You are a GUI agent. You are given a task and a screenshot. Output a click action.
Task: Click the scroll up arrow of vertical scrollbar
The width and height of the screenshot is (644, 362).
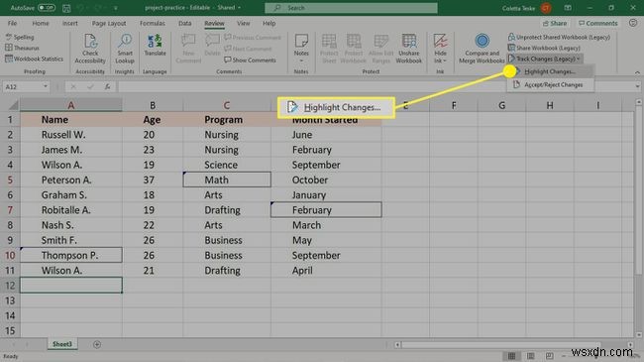pyautogui.click(x=639, y=101)
